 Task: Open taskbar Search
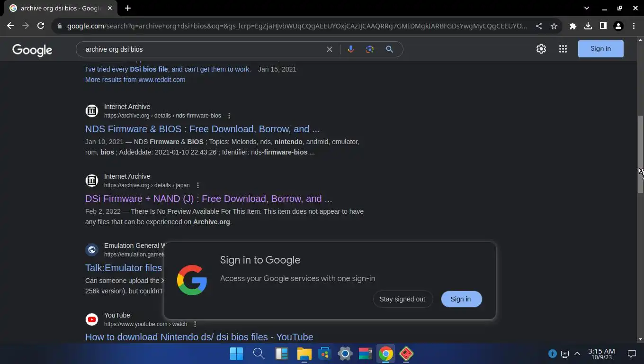(259, 354)
